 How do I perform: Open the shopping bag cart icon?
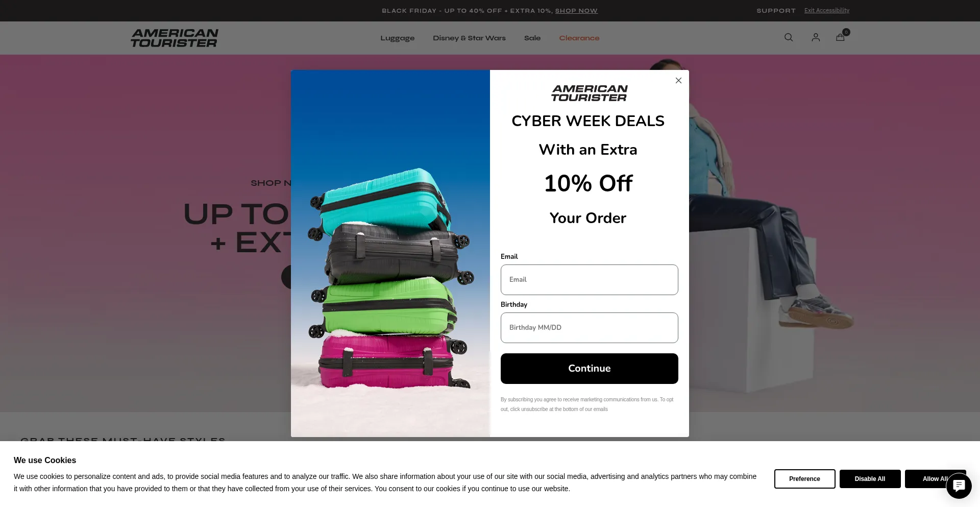(x=840, y=37)
